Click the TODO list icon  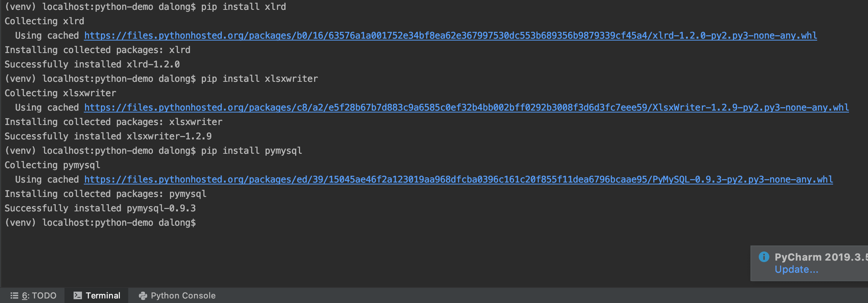14,295
